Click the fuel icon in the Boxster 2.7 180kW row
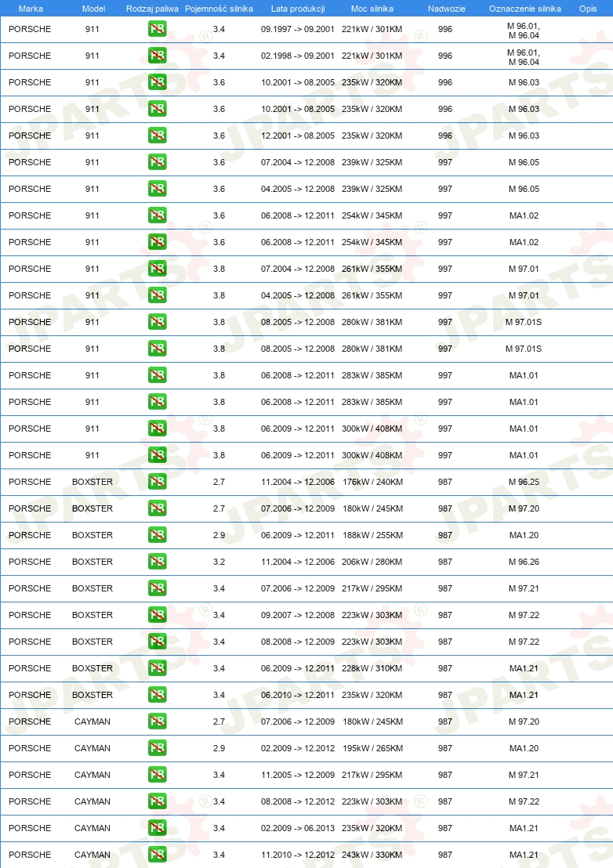Viewport: 613px width, 868px height. pos(158,508)
